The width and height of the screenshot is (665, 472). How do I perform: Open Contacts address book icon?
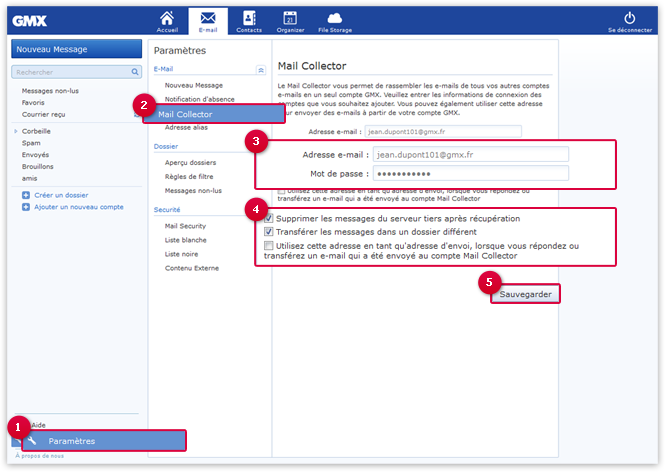pos(249,18)
